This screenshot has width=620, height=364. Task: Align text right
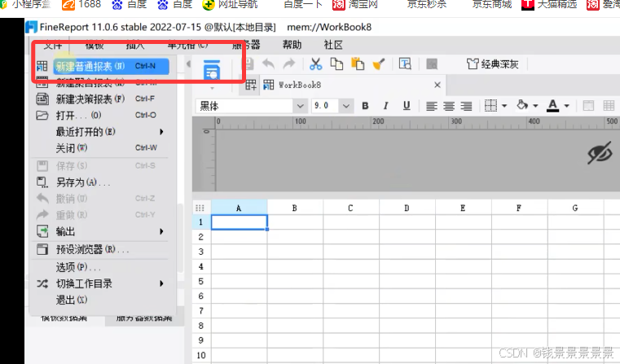point(466,106)
